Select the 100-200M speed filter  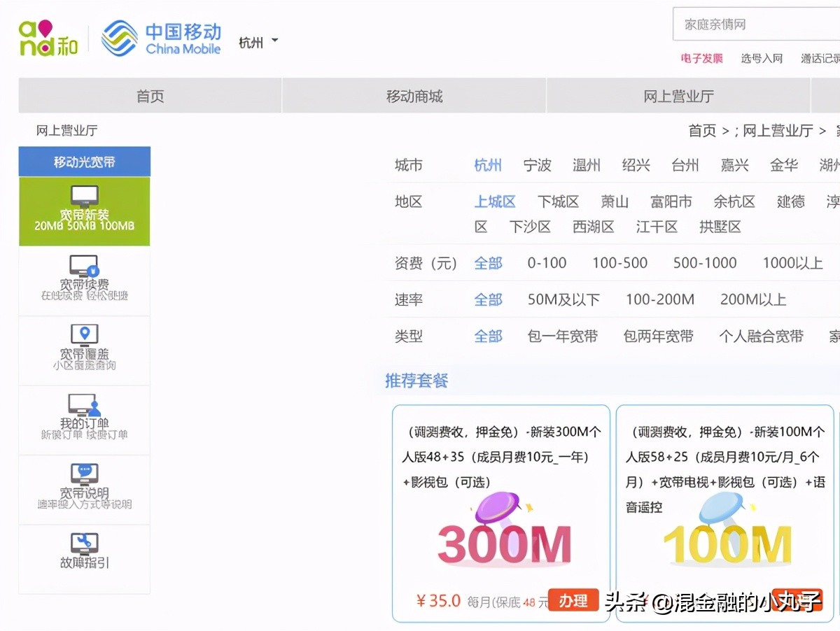click(660, 299)
